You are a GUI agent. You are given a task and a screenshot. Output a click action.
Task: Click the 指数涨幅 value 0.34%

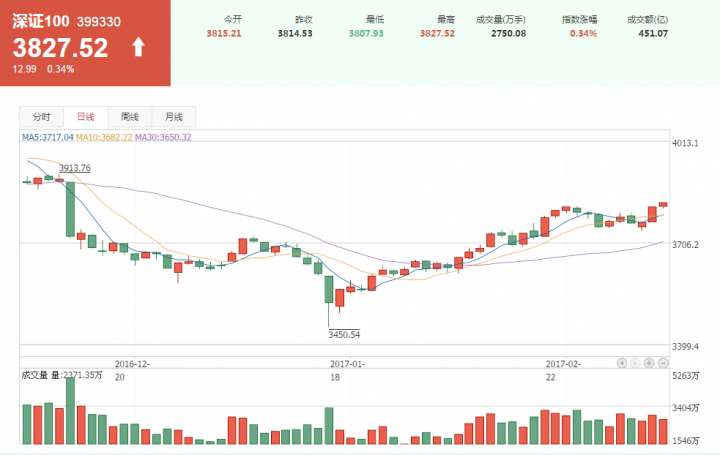tap(583, 34)
